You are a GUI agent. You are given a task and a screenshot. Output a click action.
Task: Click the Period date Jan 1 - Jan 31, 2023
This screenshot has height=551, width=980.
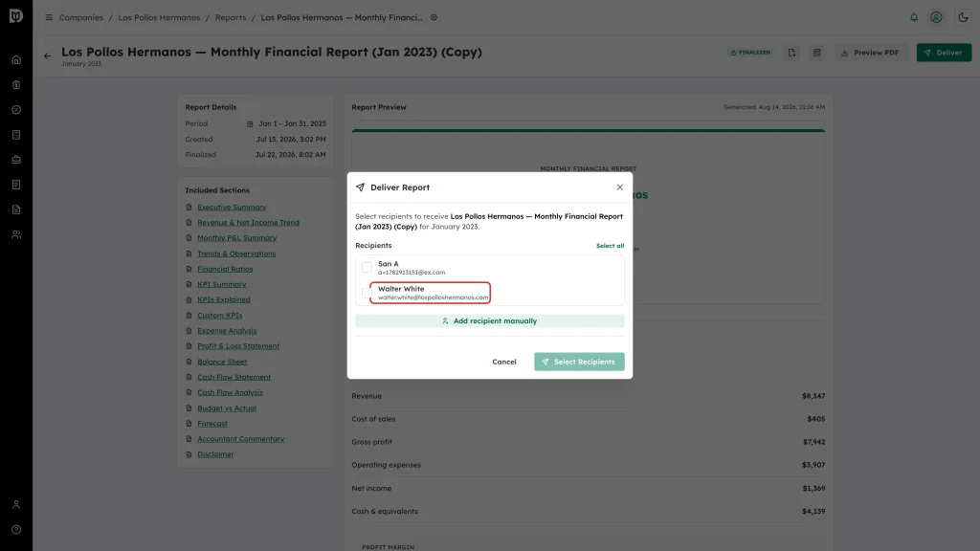(x=292, y=123)
